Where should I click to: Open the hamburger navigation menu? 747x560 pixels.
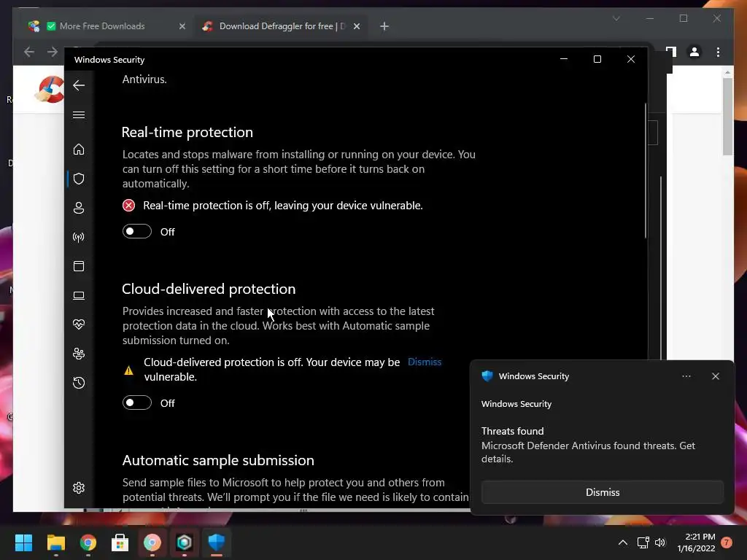79,114
